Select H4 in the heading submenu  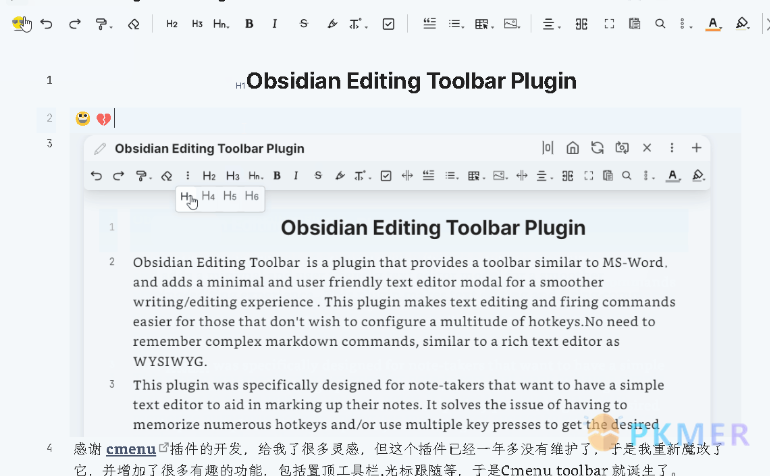208,196
